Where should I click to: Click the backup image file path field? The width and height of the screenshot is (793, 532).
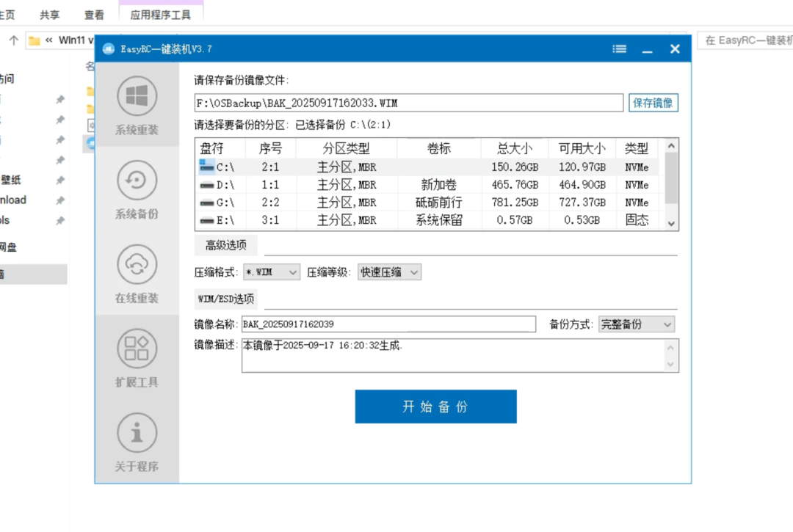tap(409, 103)
